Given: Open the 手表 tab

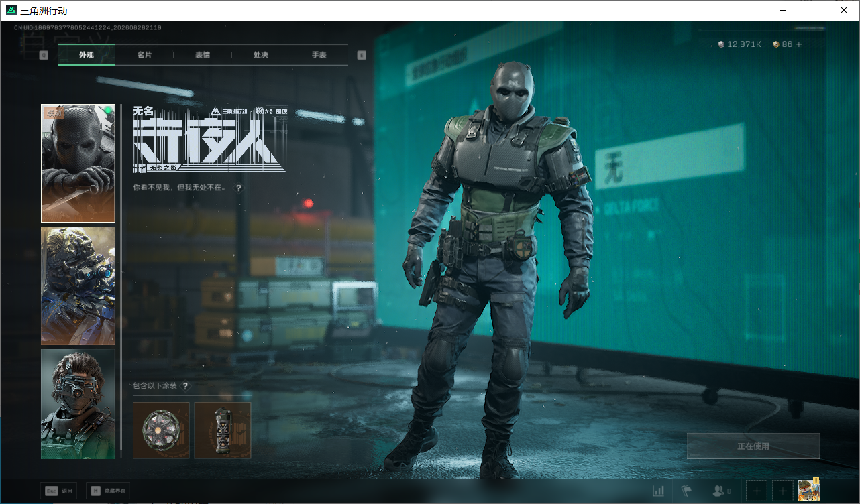Looking at the screenshot, I should (319, 55).
